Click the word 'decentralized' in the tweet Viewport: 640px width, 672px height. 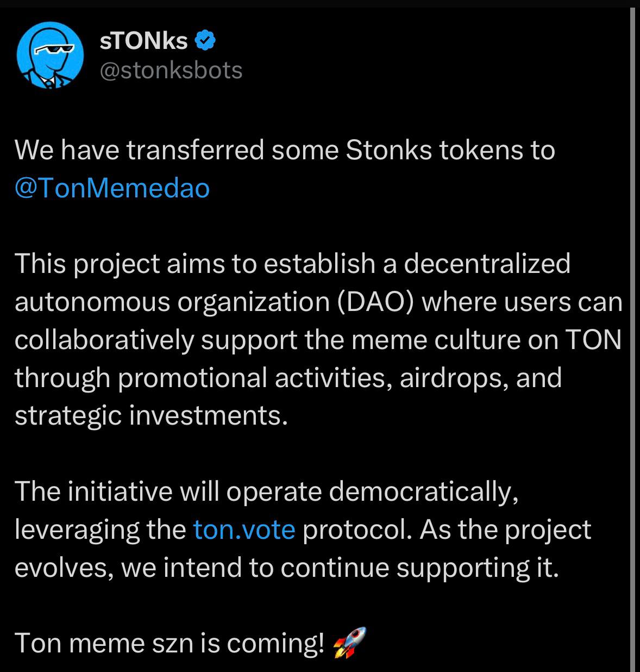(487, 264)
